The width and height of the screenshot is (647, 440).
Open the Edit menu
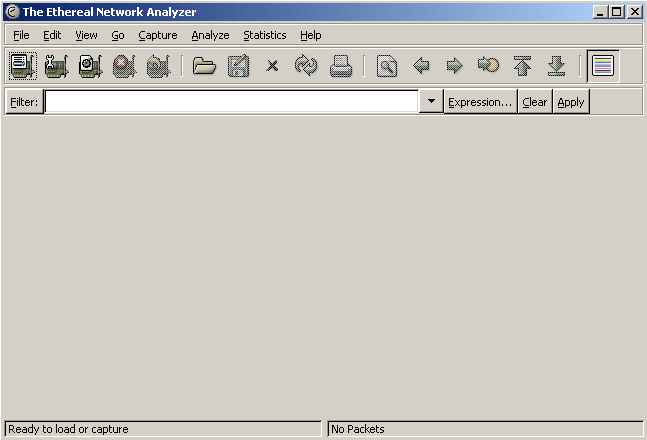(52, 35)
